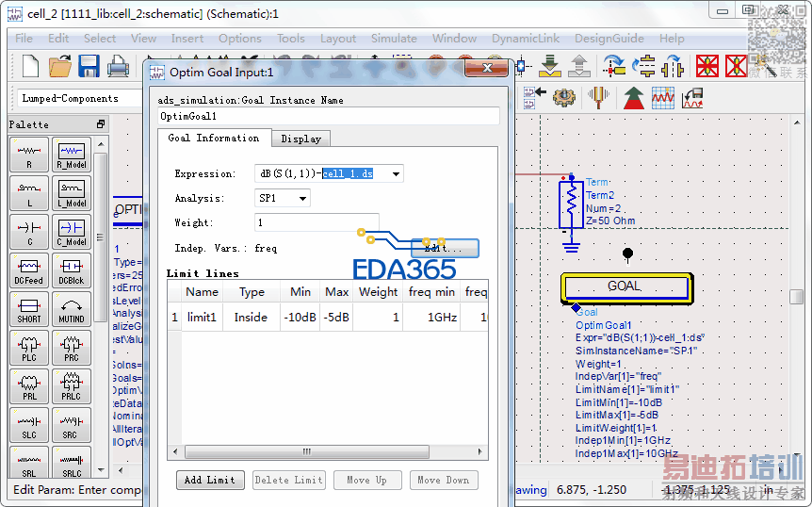The width and height of the screenshot is (812, 507).
Task: Open the Insert menu
Action: 187,39
